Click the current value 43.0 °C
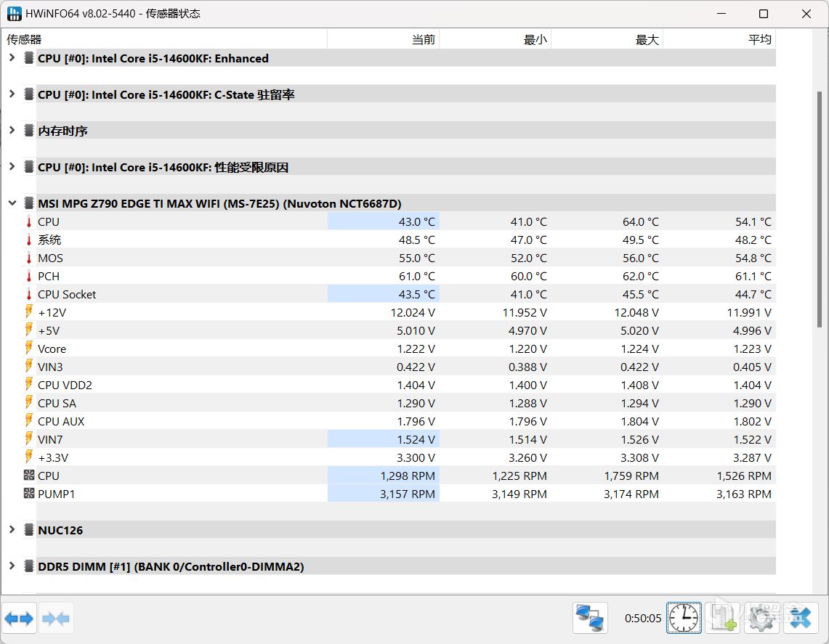829x644 pixels. (x=416, y=222)
